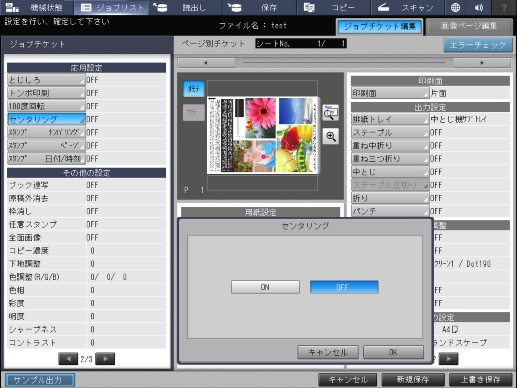Click the 新規保存 button
This screenshot has width=517, height=388.
tap(413, 380)
